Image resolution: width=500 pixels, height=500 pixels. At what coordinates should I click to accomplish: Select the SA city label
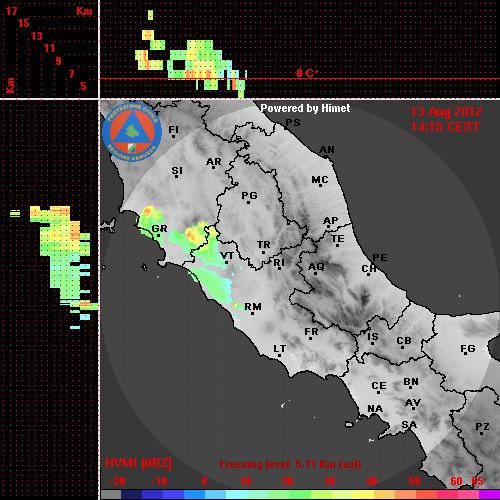click(409, 425)
